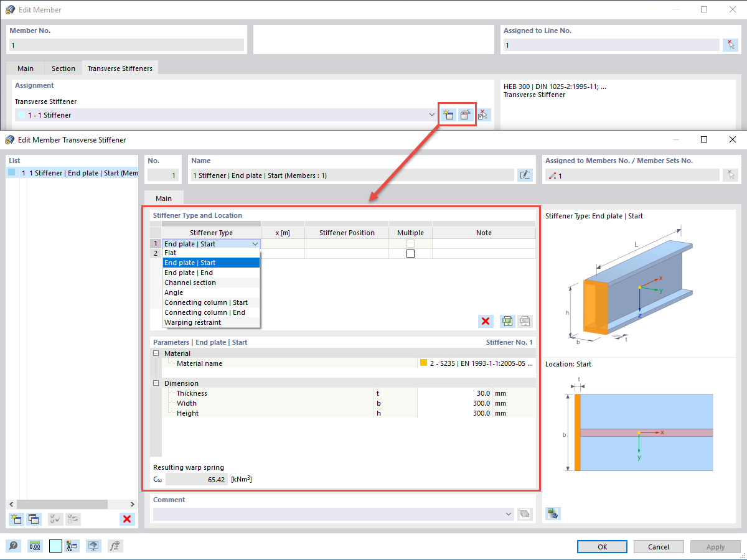The width and height of the screenshot is (747, 560).
Task: Open help search icon in bottom toolbar
Action: pos(13,546)
